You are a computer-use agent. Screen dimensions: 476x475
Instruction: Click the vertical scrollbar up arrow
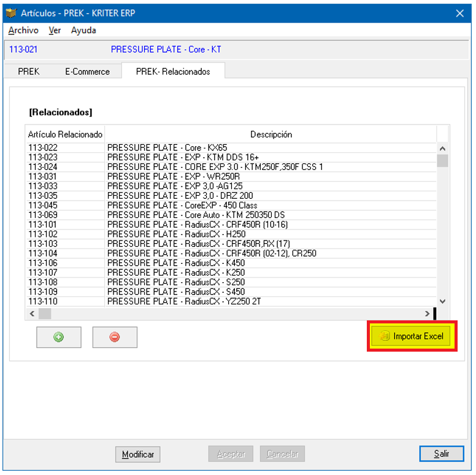443,149
